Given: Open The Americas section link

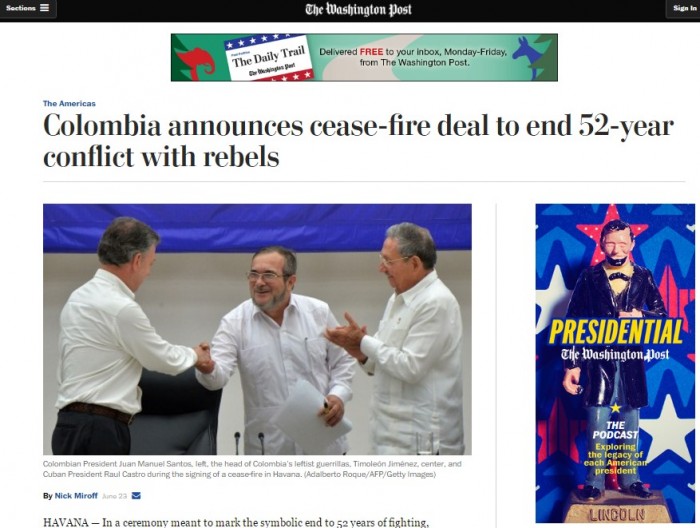Looking at the screenshot, I should [x=69, y=104].
